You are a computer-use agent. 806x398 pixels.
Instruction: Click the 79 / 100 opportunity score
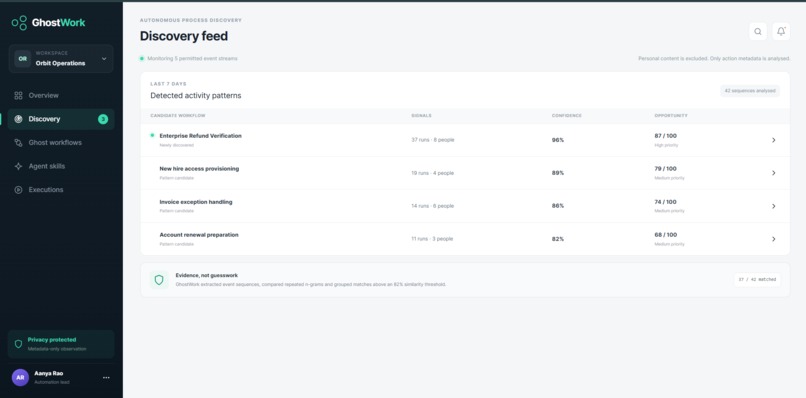(x=665, y=169)
